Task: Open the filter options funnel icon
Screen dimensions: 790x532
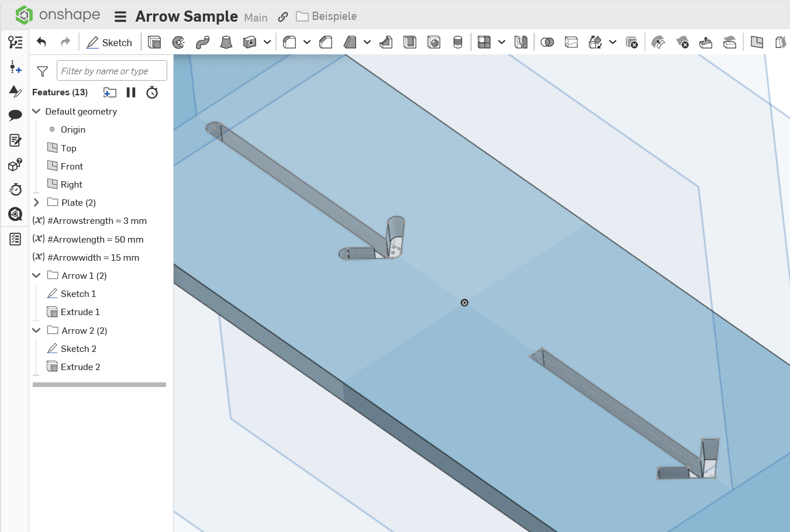Action: tap(42, 71)
